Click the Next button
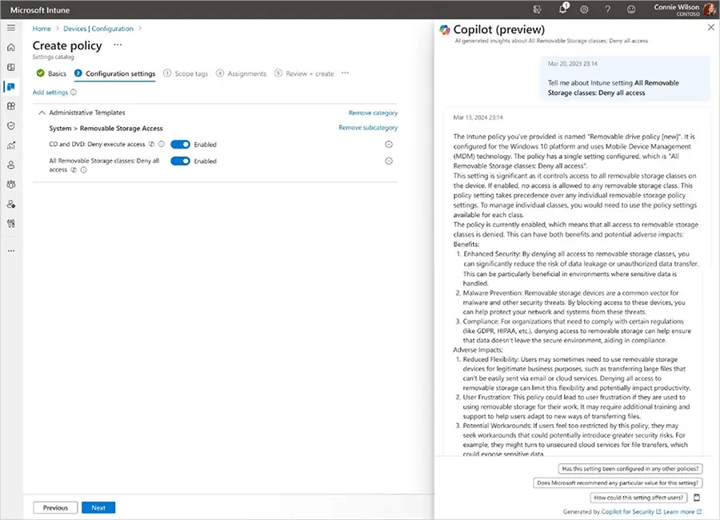 tap(98, 508)
